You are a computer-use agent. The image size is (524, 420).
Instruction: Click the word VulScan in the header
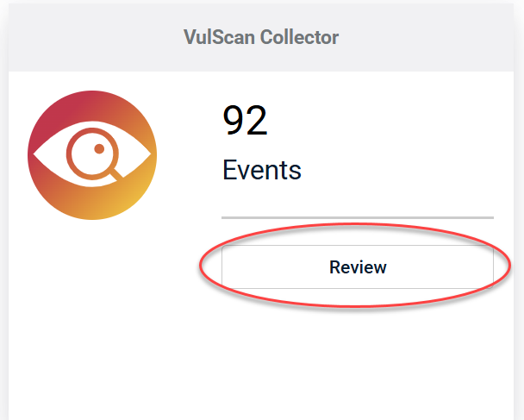219,37
